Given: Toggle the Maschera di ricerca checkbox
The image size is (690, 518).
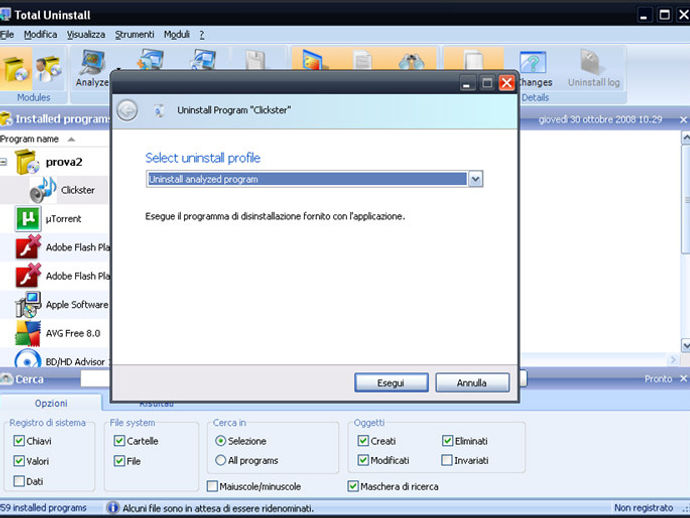Looking at the screenshot, I should pos(353,486).
